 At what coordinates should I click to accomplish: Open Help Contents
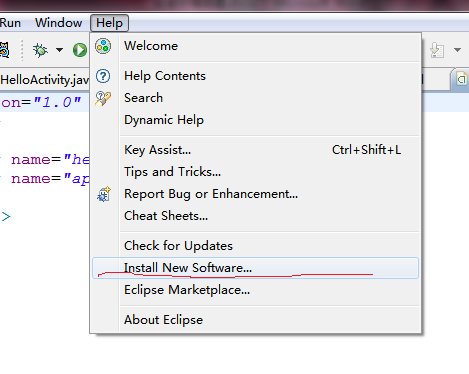(x=255, y=76)
